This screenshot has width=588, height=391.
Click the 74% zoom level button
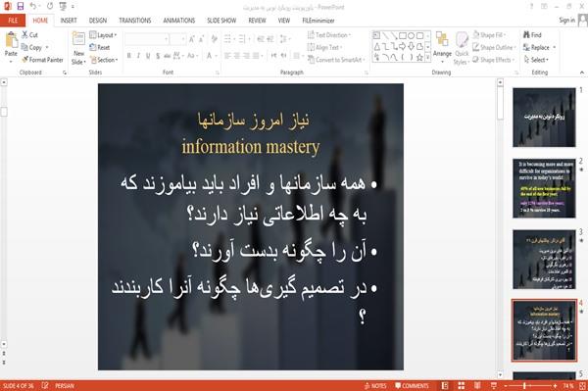[x=567, y=386]
